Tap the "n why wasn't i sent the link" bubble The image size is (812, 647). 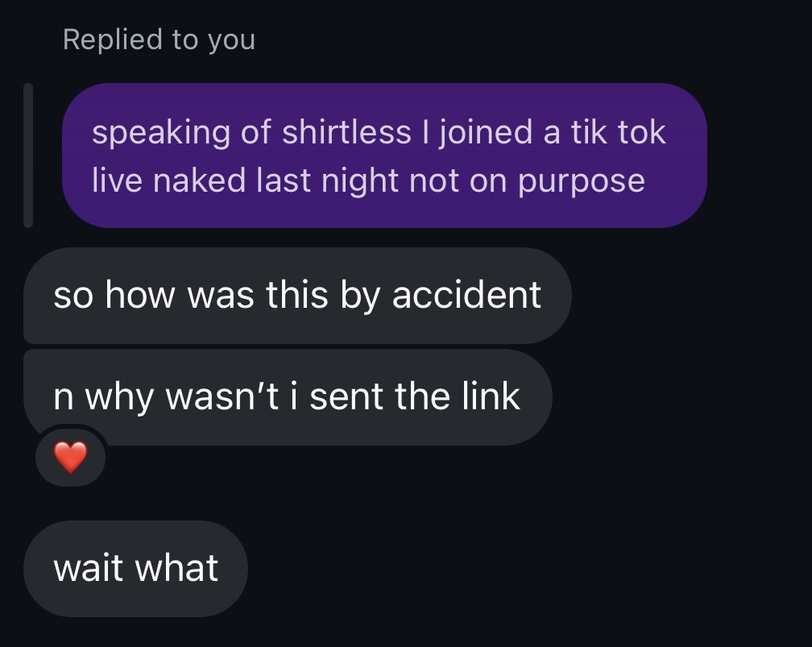click(287, 396)
